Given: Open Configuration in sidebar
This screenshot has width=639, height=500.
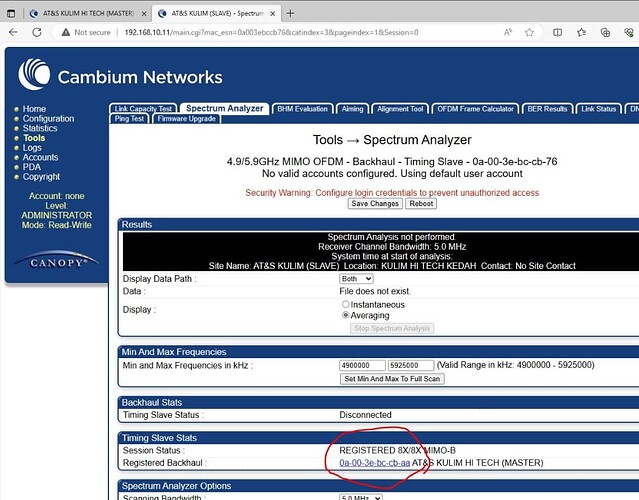Looking at the screenshot, I should coord(48,119).
